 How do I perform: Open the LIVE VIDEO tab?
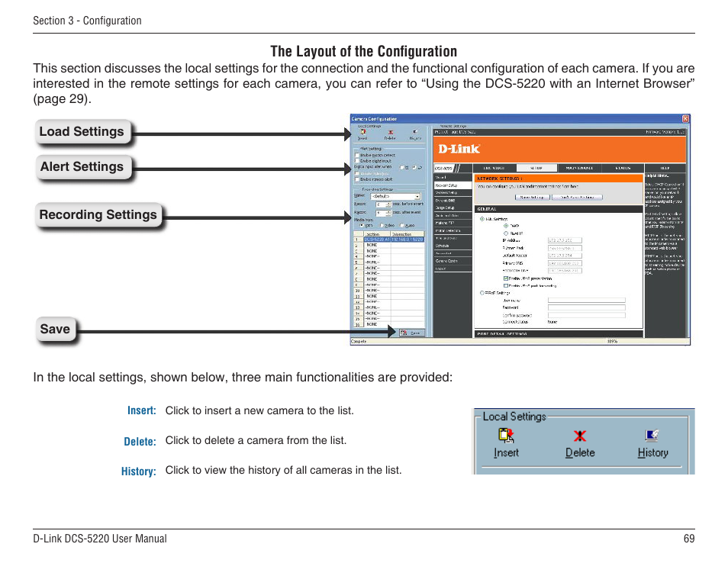pyautogui.click(x=494, y=168)
